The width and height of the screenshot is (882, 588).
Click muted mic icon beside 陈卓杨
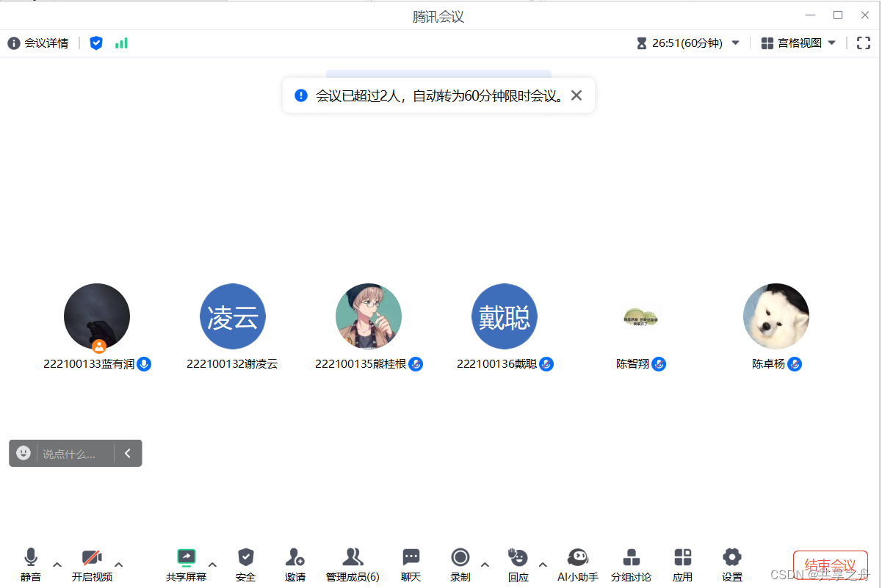pos(795,364)
